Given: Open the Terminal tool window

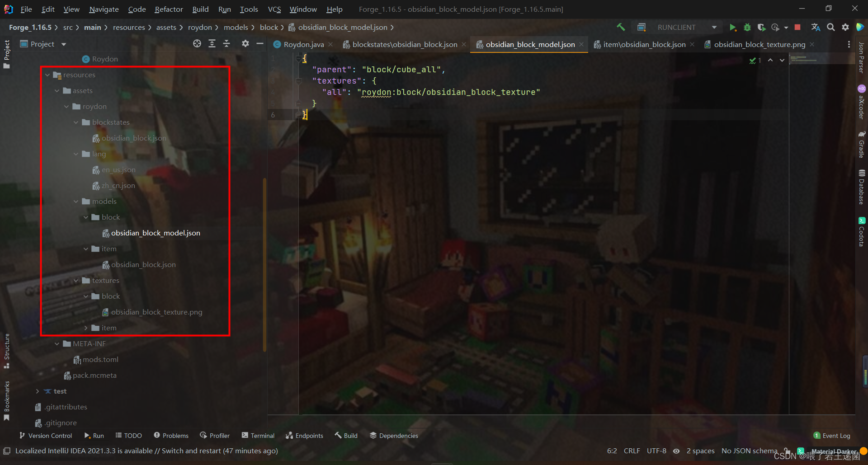Looking at the screenshot, I should [x=258, y=436].
